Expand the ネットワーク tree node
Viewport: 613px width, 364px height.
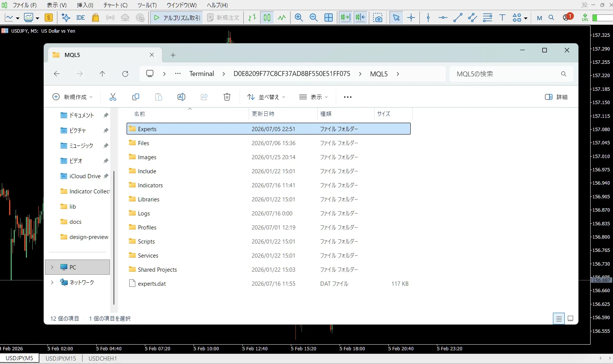(52, 282)
